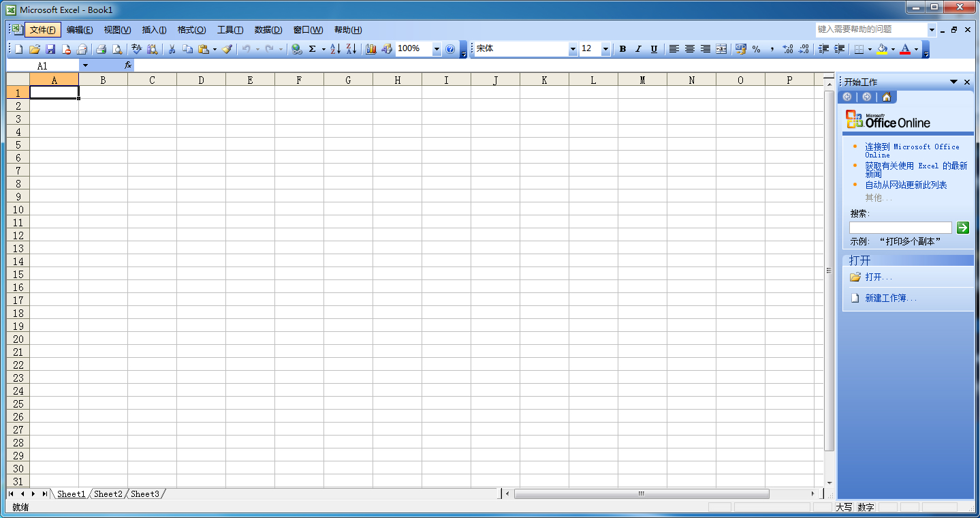Click 自动从网站更新此列表 link

click(906, 185)
